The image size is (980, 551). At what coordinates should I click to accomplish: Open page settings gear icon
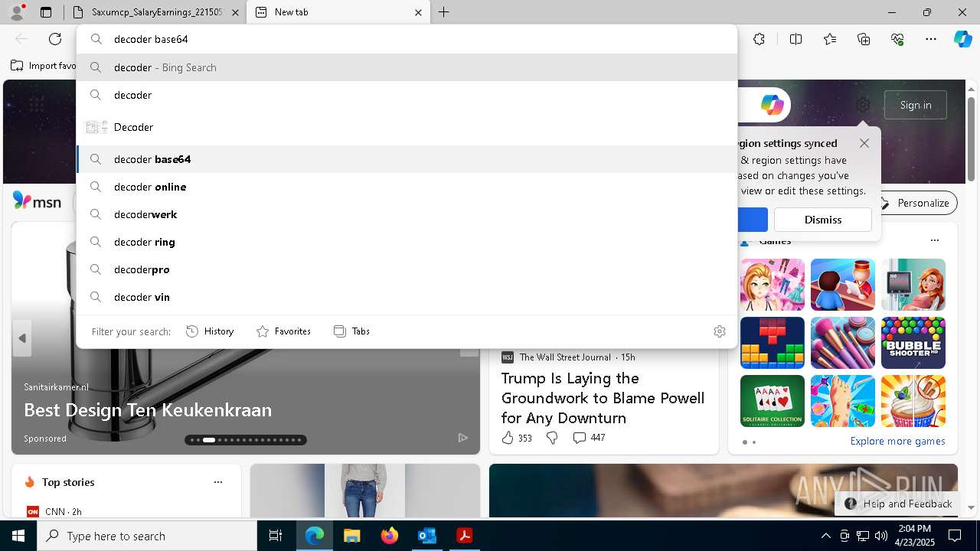(863, 105)
